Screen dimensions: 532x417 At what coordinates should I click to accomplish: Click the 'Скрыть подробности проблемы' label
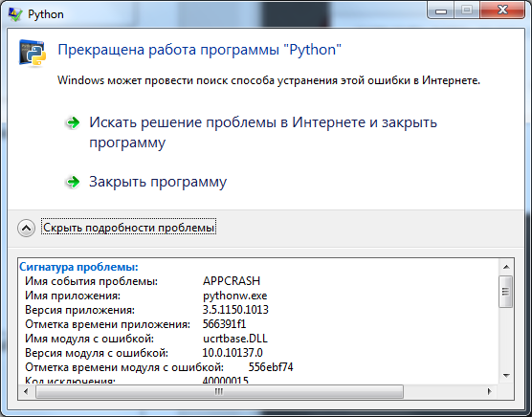[129, 227]
